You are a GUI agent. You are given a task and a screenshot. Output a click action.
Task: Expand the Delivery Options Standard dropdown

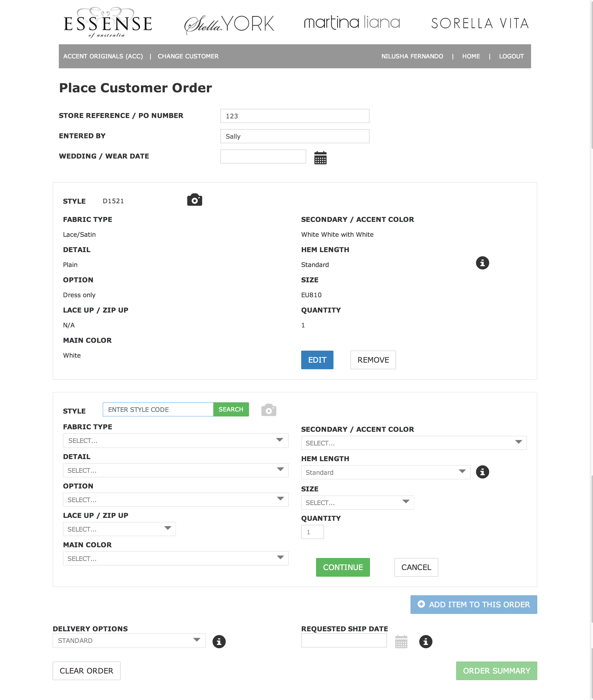coord(129,640)
